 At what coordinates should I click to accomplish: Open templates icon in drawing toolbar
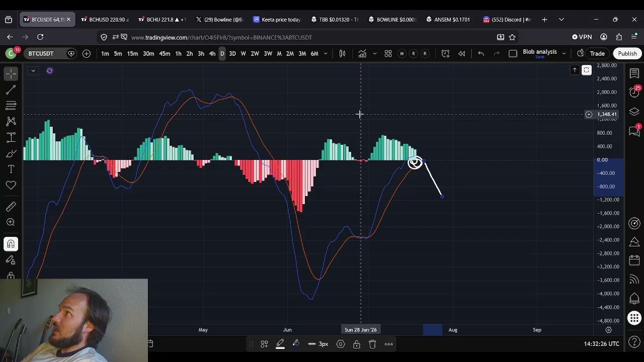(x=264, y=344)
